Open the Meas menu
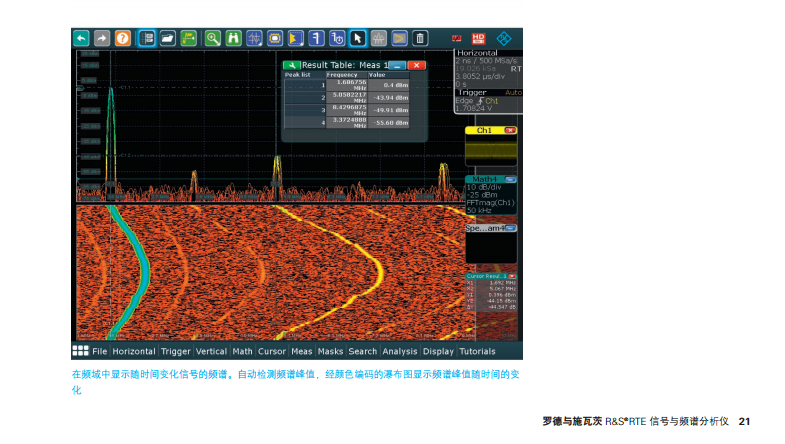The width and height of the screenshot is (785, 444). pyautogui.click(x=302, y=351)
